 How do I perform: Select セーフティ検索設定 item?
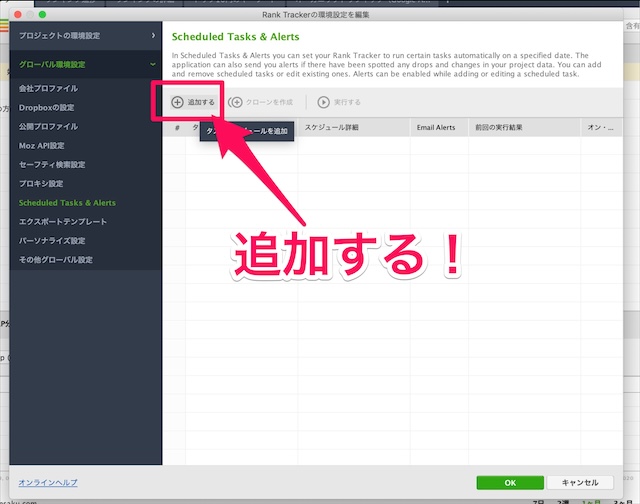[x=52, y=164]
